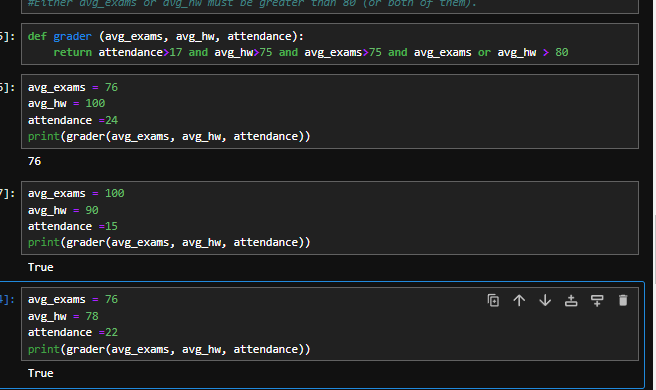
Task: Click the grader function definition line
Action: click(166, 36)
